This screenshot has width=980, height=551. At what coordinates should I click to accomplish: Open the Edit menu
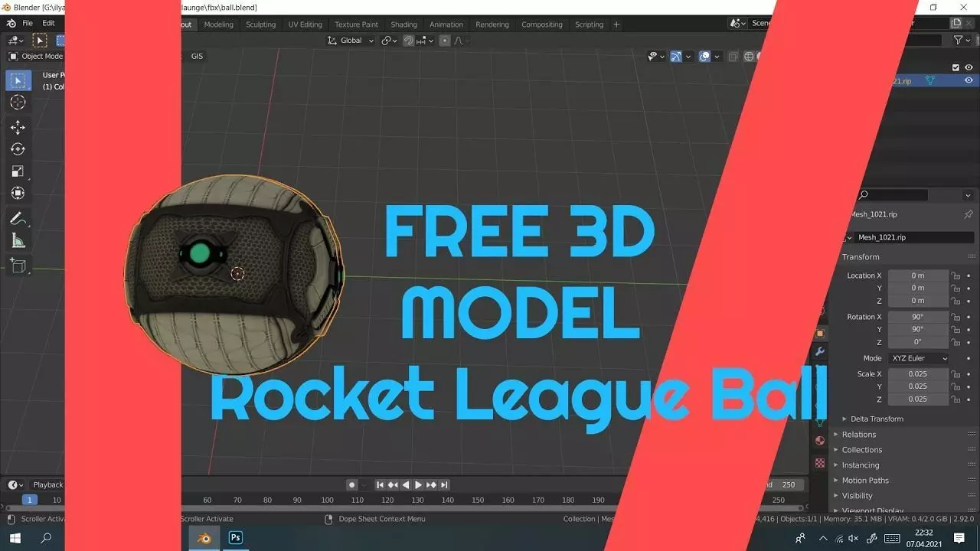tap(48, 24)
